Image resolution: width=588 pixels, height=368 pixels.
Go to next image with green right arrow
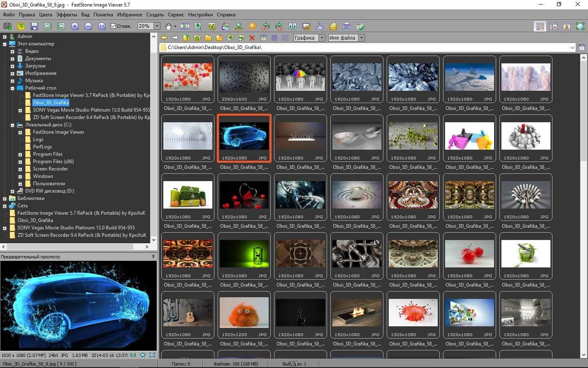(61, 26)
